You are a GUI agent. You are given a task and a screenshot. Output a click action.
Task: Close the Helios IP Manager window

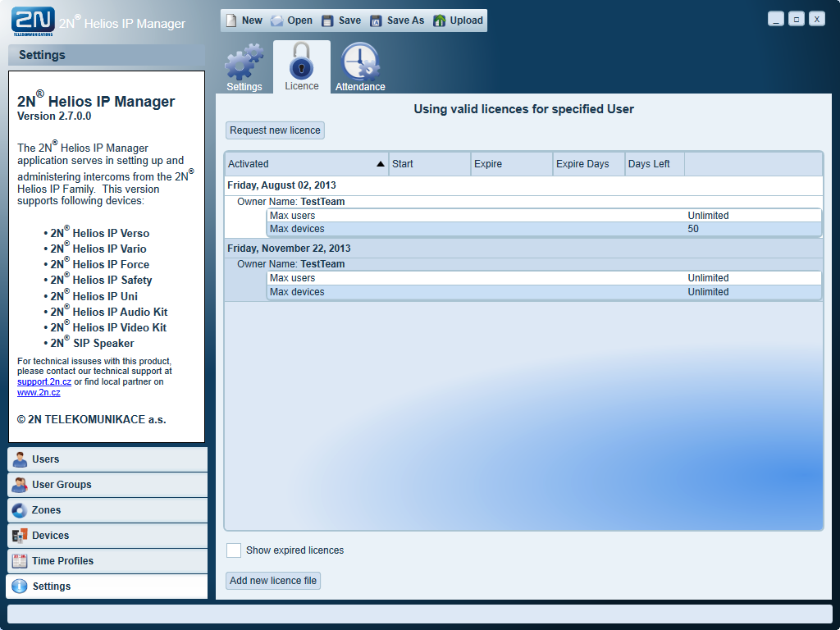click(816, 19)
